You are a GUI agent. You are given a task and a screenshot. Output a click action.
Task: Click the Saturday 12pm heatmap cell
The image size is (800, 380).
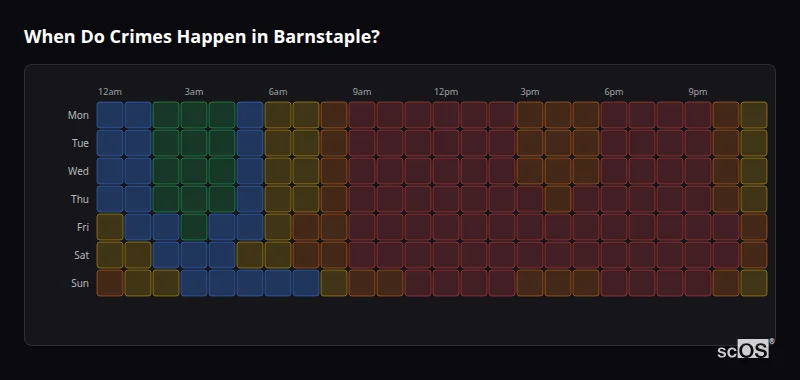coord(446,255)
